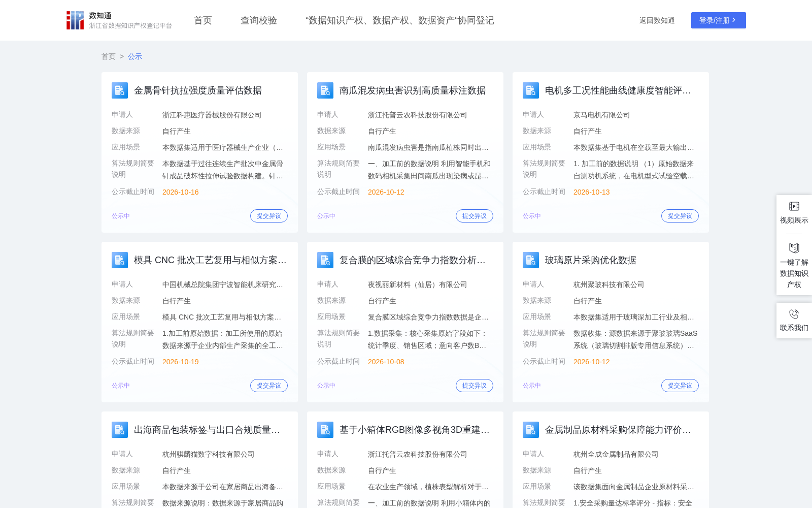Image resolution: width=812 pixels, height=508 pixels.
Task: Click deadline date 2026-10-16
Action: click(x=181, y=192)
